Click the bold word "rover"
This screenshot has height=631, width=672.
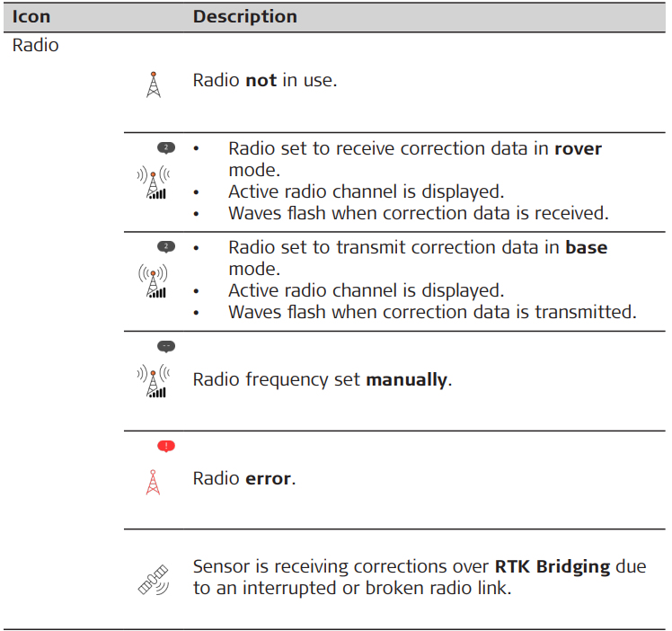(578, 148)
